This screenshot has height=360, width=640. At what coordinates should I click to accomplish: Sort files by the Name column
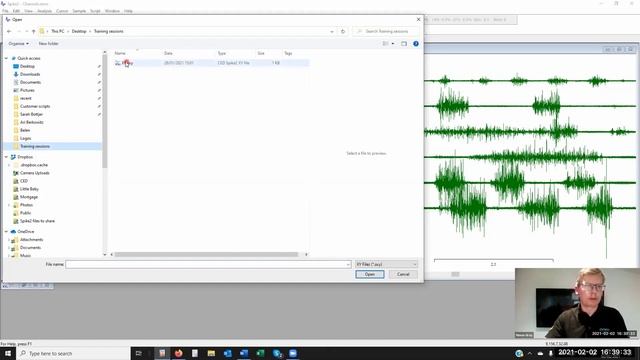click(x=120, y=53)
